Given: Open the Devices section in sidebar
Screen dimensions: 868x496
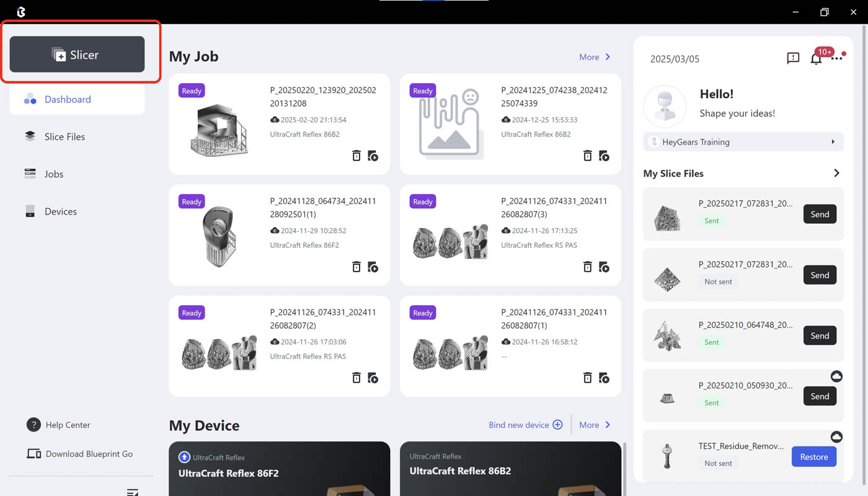Looking at the screenshot, I should tap(60, 211).
